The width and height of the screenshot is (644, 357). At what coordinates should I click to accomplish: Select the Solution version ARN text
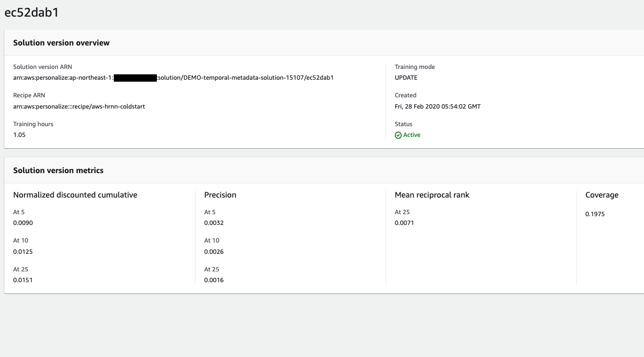coord(173,77)
